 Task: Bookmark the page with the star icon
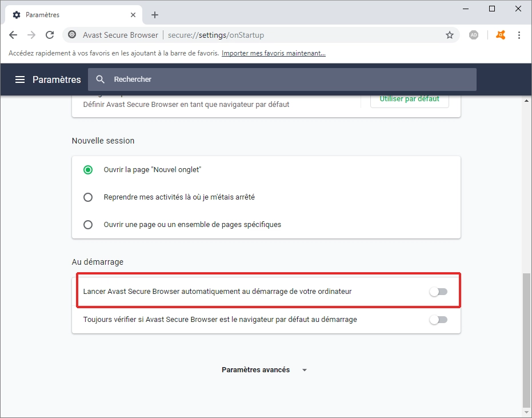(450, 35)
